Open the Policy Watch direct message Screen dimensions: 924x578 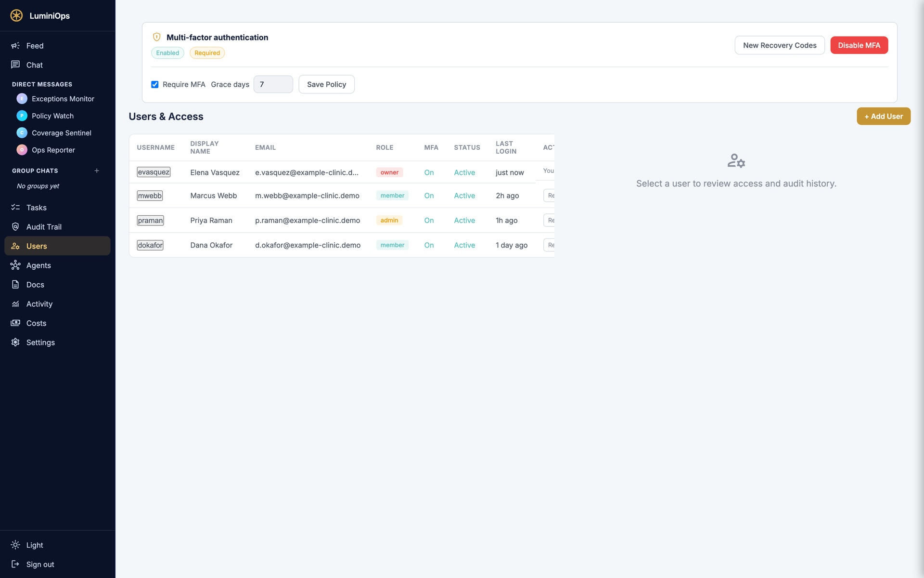coord(52,116)
